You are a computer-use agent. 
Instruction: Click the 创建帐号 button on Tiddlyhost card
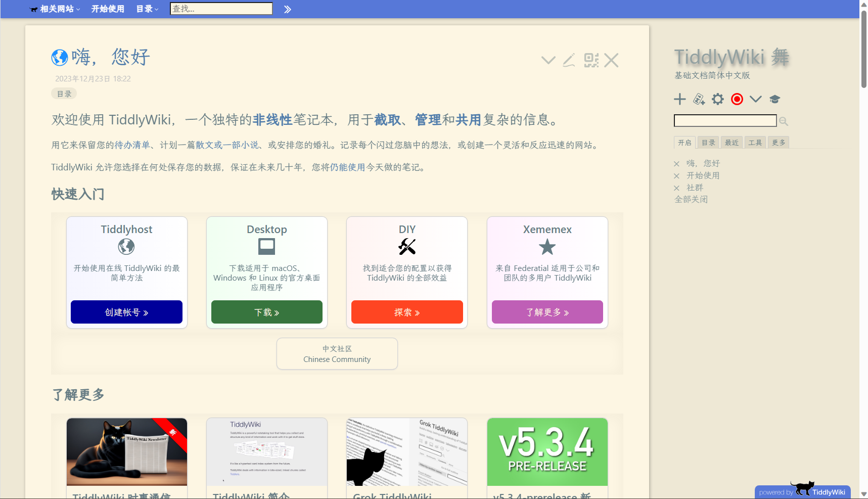click(127, 312)
